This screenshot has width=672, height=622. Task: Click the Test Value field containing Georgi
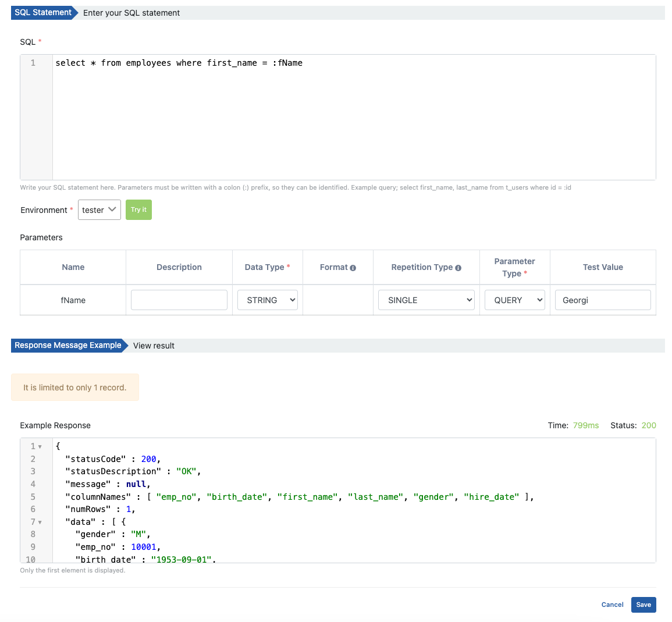pos(603,300)
